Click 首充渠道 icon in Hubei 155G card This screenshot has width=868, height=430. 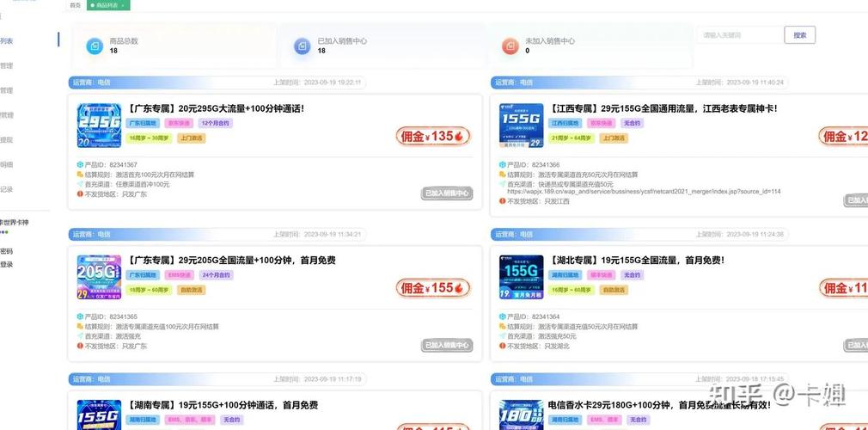(503, 335)
